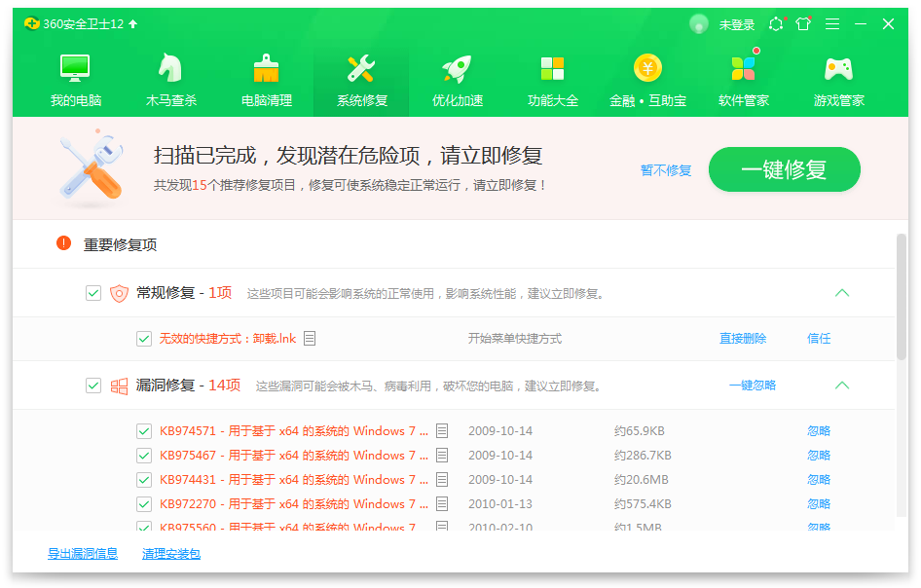
Task: Click the red warning icon beside 重要修复项
Action: tap(63, 243)
